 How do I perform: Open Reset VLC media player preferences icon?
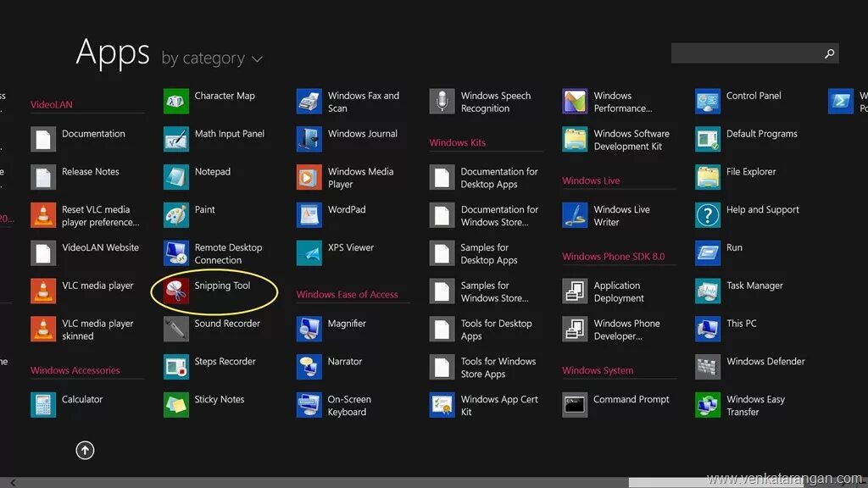coord(43,215)
